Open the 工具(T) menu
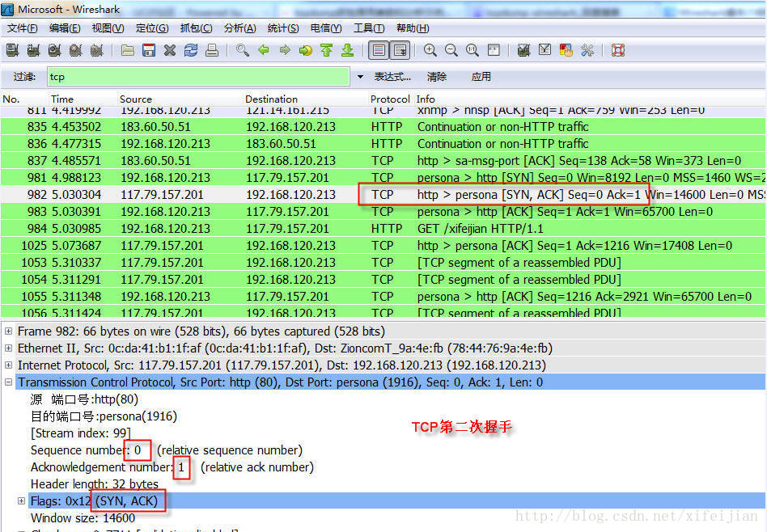 tap(369, 28)
